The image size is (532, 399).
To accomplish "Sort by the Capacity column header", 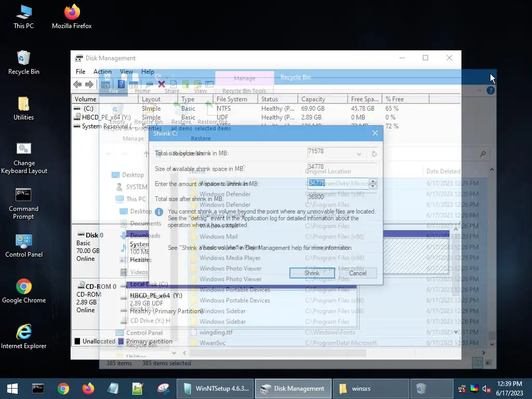I will [x=323, y=99].
